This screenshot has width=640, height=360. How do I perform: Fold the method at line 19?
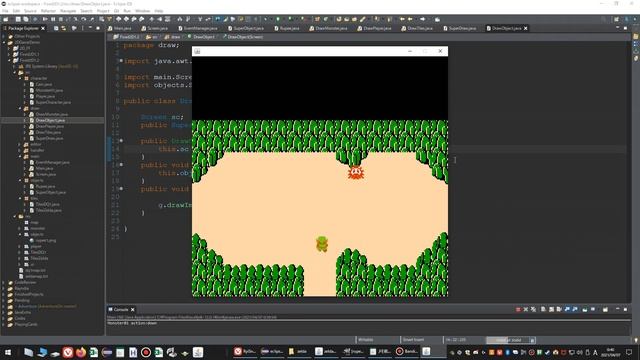tap(121, 189)
